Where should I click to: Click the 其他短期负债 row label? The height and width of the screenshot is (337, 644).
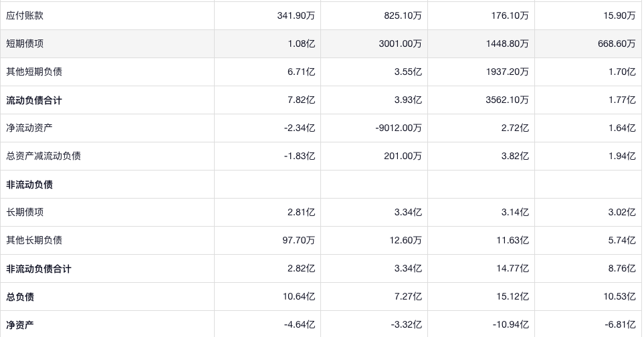coord(34,72)
